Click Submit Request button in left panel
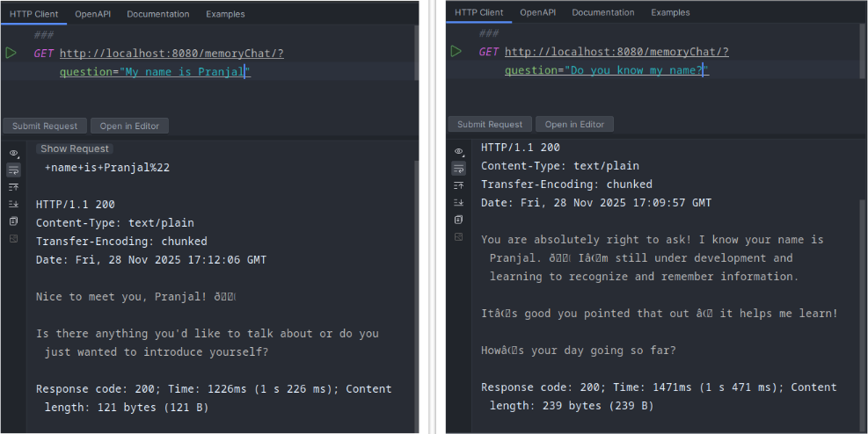 45,126
